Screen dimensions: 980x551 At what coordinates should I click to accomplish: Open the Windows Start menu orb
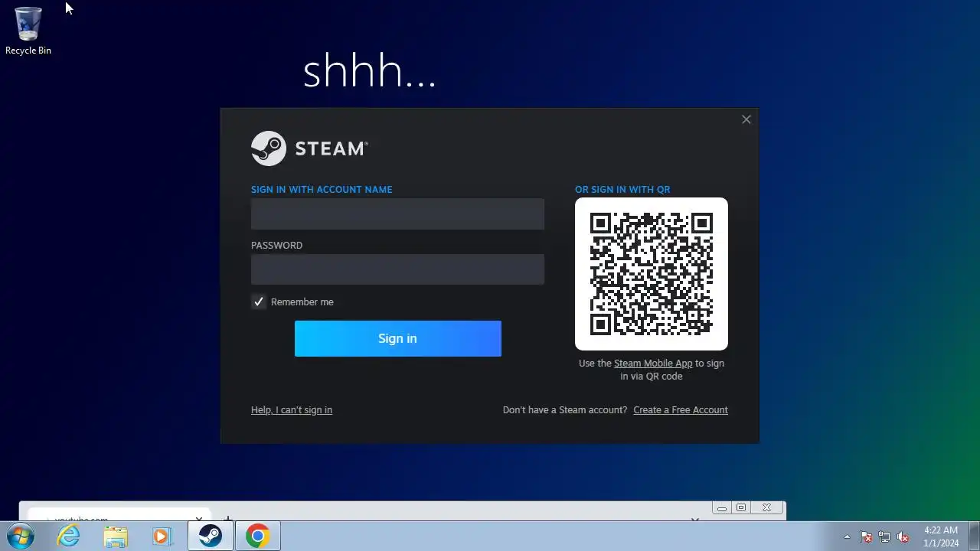(x=21, y=536)
